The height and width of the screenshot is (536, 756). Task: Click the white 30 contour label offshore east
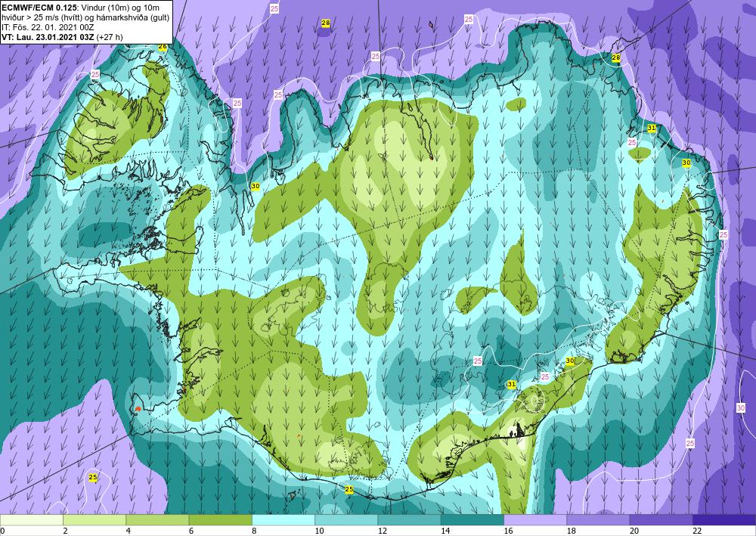click(x=741, y=407)
